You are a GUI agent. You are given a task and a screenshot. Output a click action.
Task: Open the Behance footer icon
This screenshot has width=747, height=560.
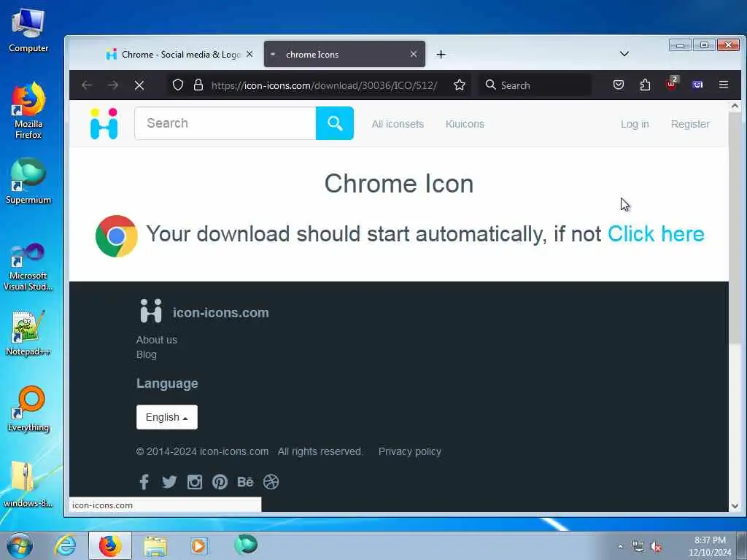(245, 482)
